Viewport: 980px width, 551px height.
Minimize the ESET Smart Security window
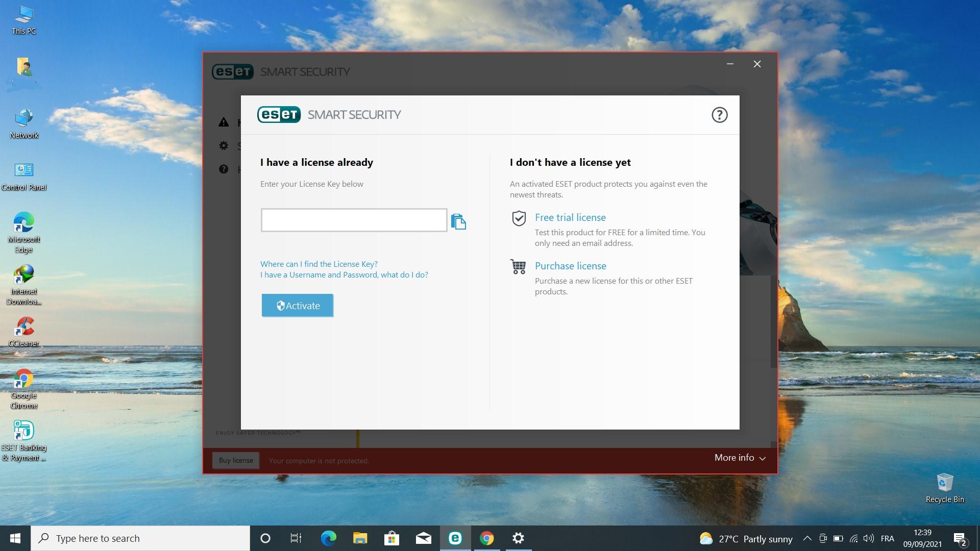point(730,64)
